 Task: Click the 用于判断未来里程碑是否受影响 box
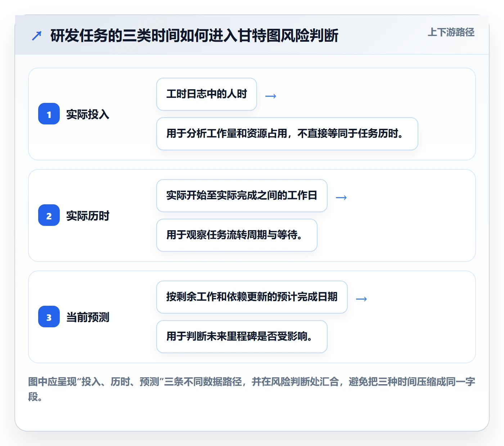(242, 337)
